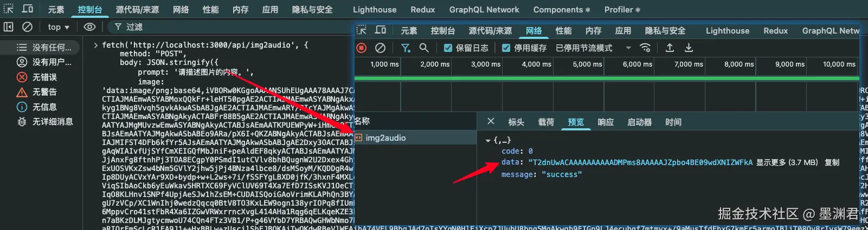This screenshot has width=868, height=230.
Task: Click inspect element icon in front network window
Action: click(x=362, y=30)
